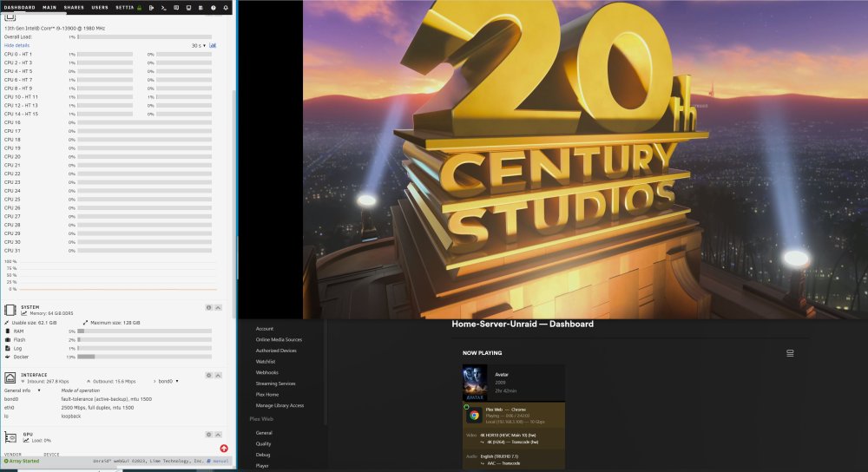The height and width of the screenshot is (472, 868).
Task: Click the CPU chart icon beside 30 s
Action: 213,45
